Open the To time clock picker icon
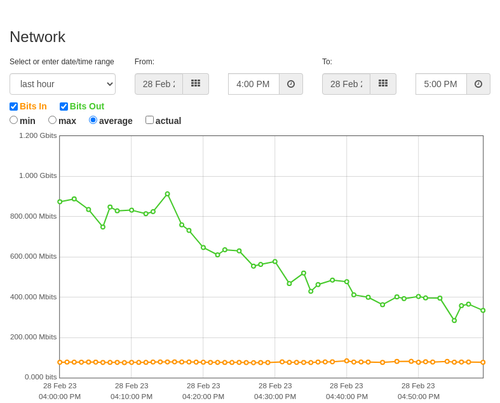The image size is (500, 403). click(478, 84)
